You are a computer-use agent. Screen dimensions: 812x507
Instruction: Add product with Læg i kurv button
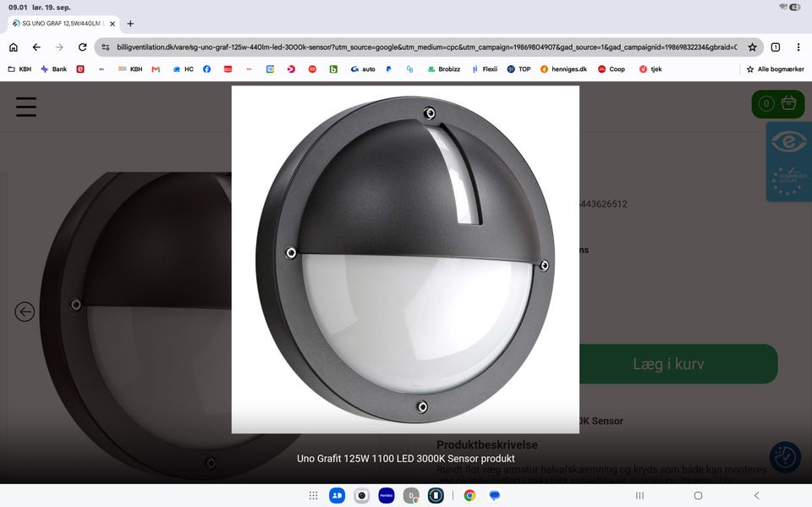tap(668, 364)
